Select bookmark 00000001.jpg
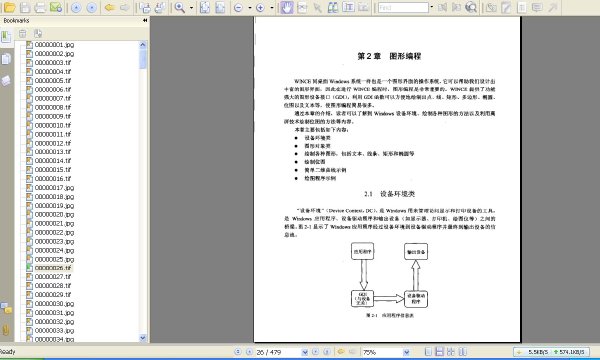Image resolution: width=600 pixels, height=360 pixels. [54, 45]
